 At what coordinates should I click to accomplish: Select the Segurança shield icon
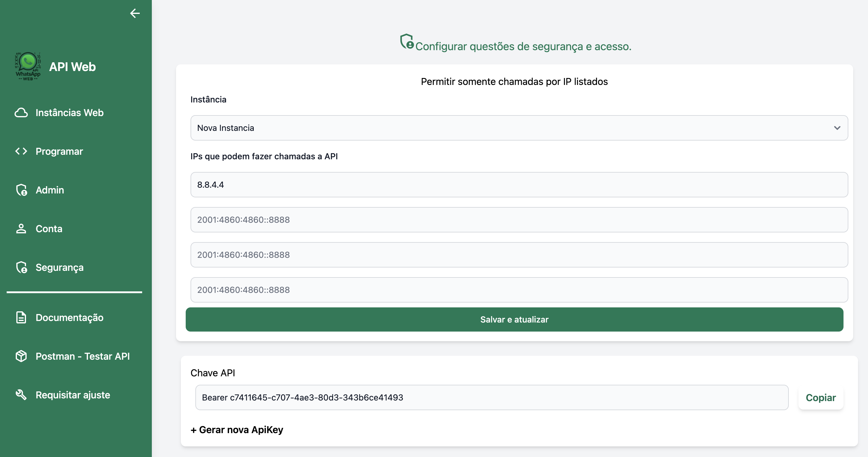(21, 267)
